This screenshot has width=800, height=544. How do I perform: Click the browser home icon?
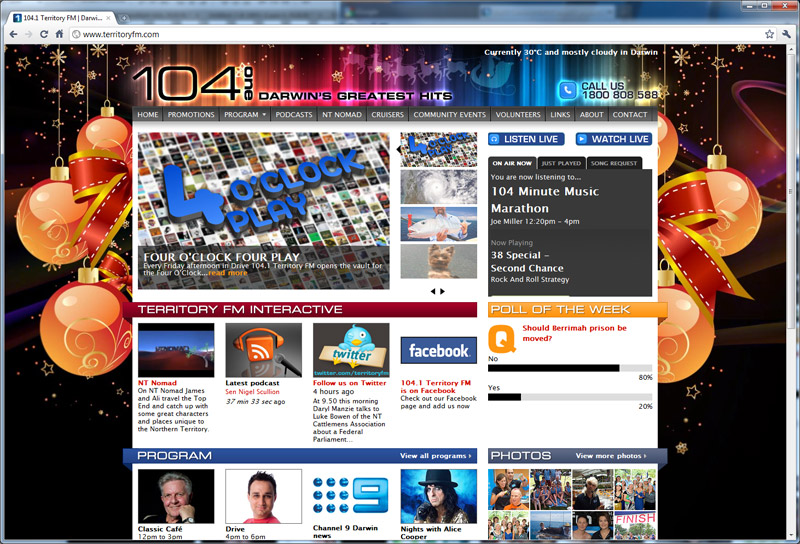click(x=60, y=34)
